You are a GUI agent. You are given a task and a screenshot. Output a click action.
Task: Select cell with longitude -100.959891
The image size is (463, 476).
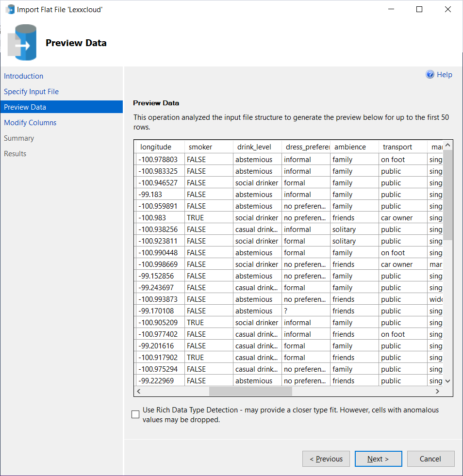(160, 206)
